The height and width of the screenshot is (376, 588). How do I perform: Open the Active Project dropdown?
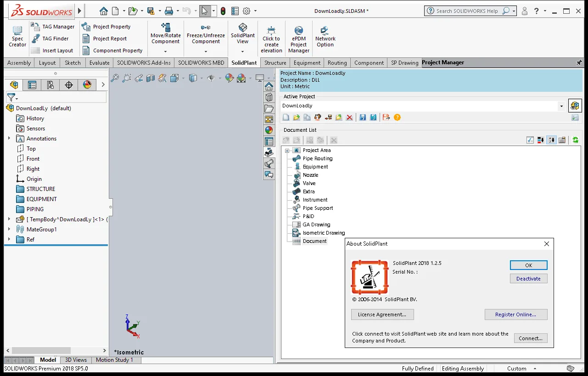click(x=561, y=106)
